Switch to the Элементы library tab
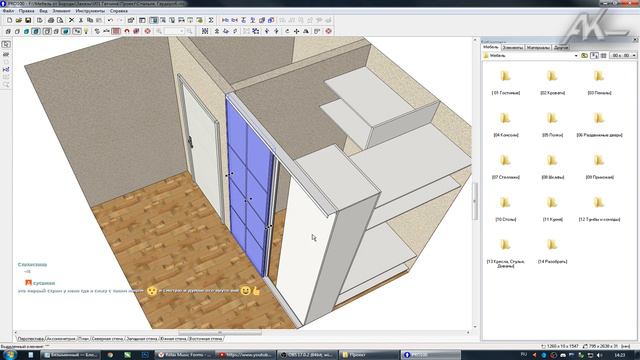 coord(512,47)
